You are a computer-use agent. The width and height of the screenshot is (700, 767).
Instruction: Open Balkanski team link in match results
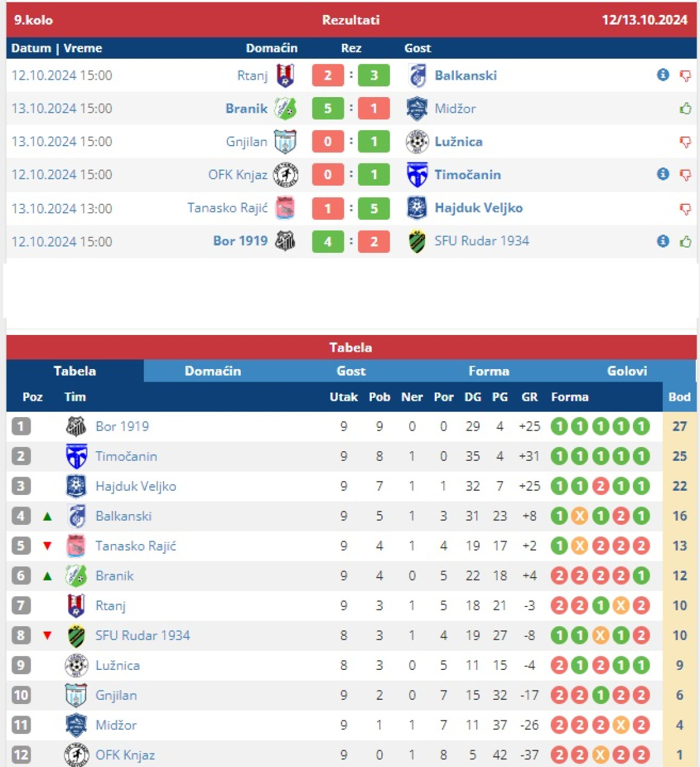tap(465, 76)
